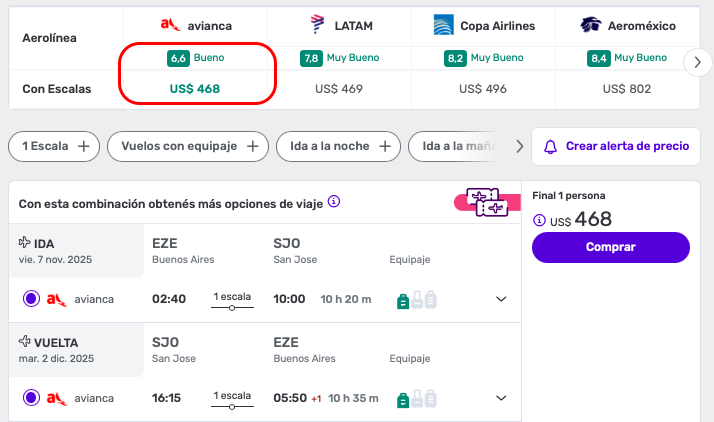
Task: Click the LATAM airline logo
Action: coord(319,24)
